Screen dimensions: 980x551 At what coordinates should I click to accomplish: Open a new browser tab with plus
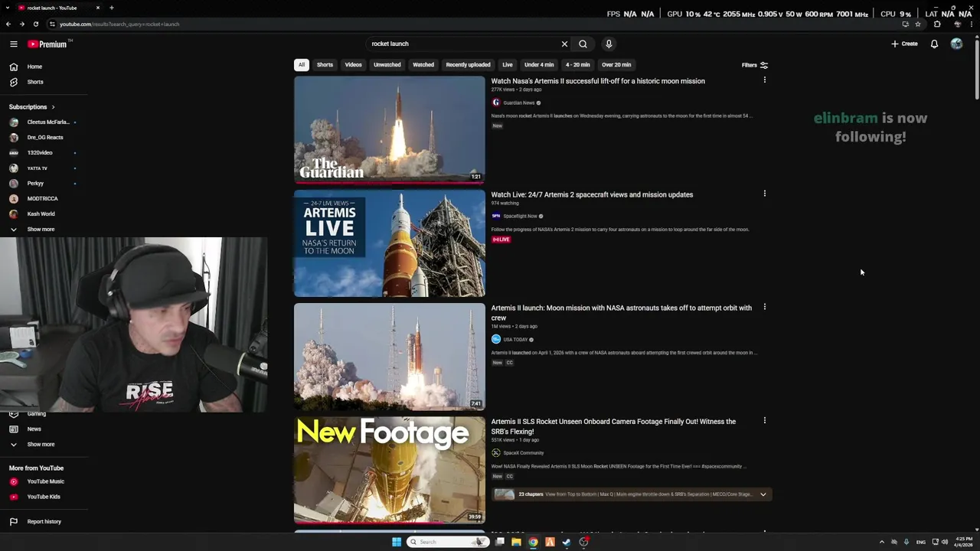[111, 8]
